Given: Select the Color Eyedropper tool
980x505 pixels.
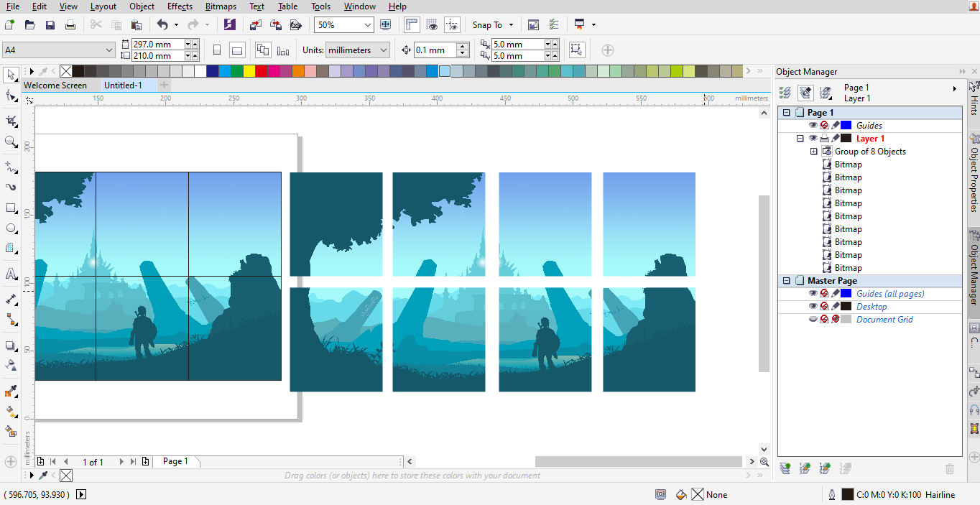Looking at the screenshot, I should 11,392.
